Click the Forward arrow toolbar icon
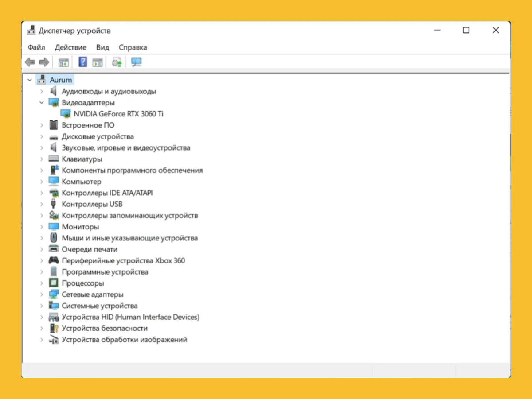Screen dimensions: 532x399 [44, 62]
